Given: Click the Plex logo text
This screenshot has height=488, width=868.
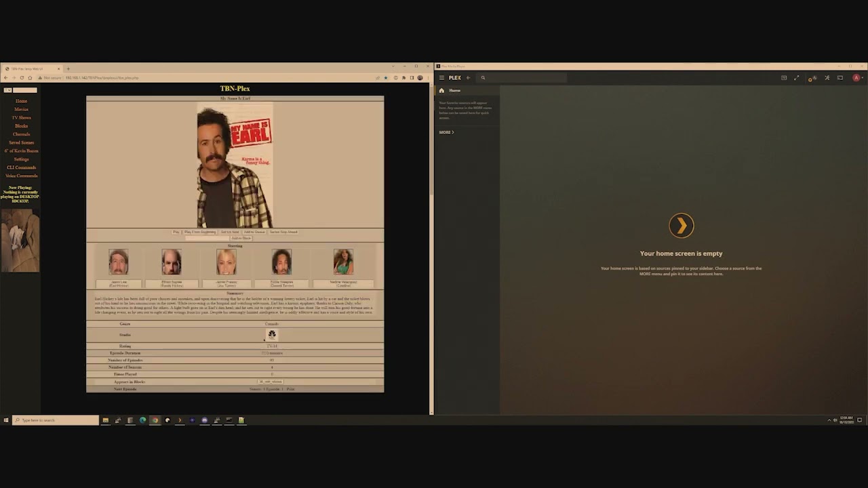Looking at the screenshot, I should click(455, 78).
